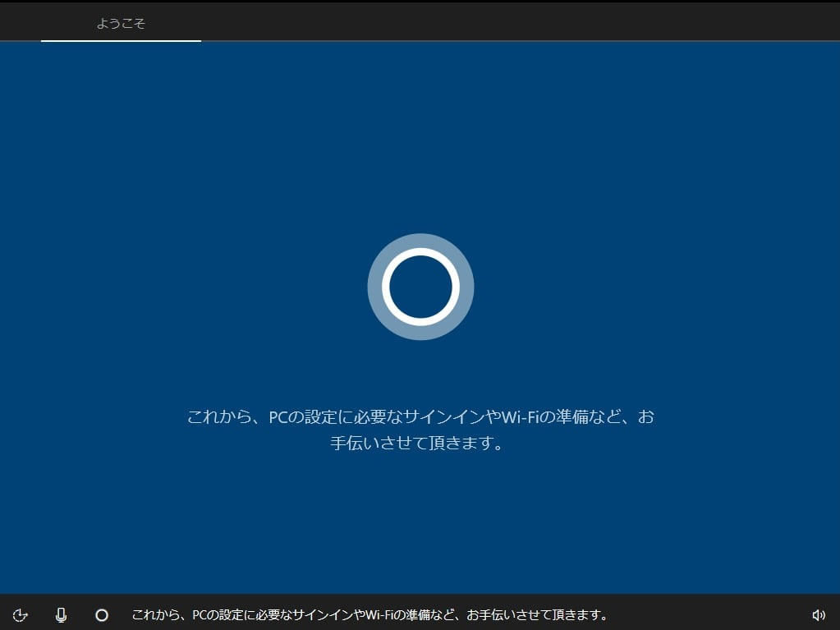
Task: Click the large Cortana ring in center
Action: pos(420,287)
